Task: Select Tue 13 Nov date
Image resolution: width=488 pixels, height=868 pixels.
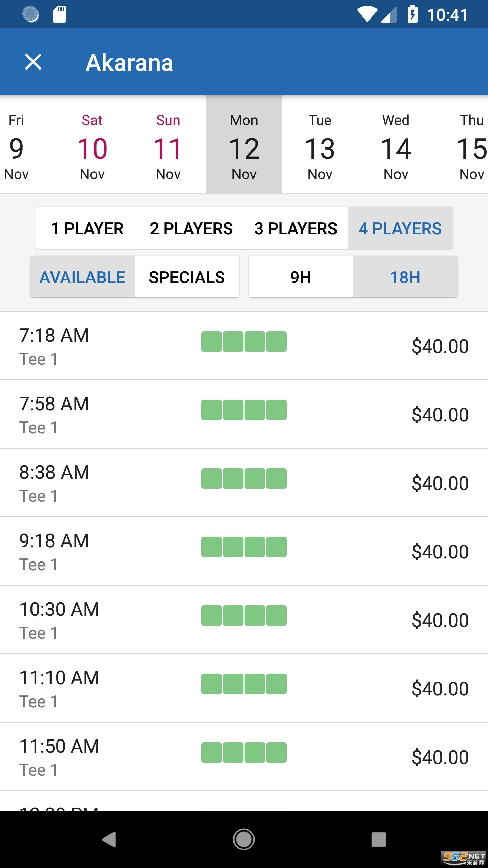Action: click(320, 146)
